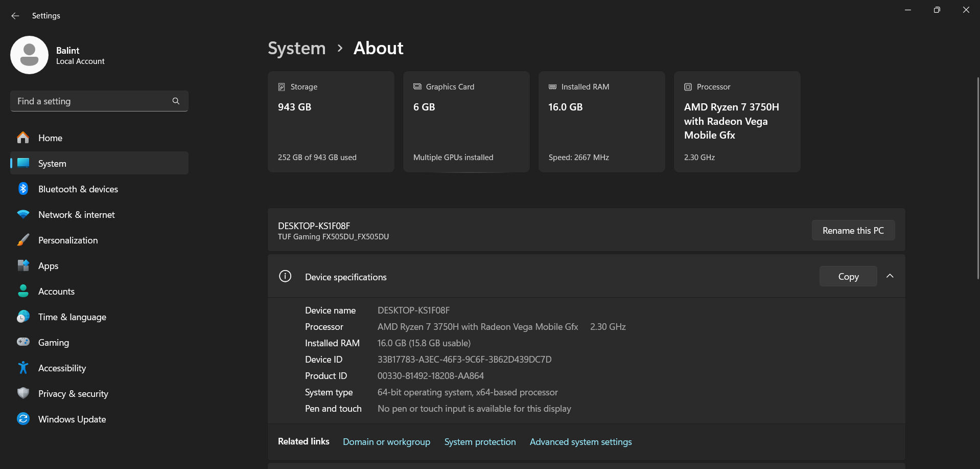Click the TUF Gaming FX505DU_FX505DU model text
Image resolution: width=980 pixels, height=469 pixels.
click(333, 237)
